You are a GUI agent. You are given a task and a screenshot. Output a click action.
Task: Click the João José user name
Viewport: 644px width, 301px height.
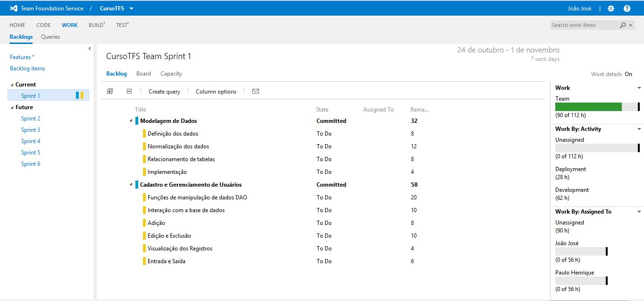(x=580, y=9)
